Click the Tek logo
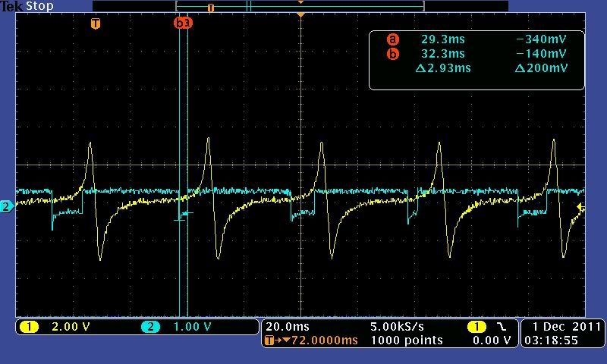The width and height of the screenshot is (607, 364). (11, 6)
